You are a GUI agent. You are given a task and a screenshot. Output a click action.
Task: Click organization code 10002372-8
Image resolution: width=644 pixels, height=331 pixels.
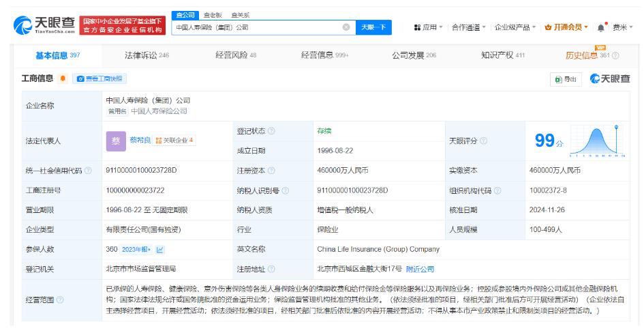pyautogui.click(x=548, y=190)
